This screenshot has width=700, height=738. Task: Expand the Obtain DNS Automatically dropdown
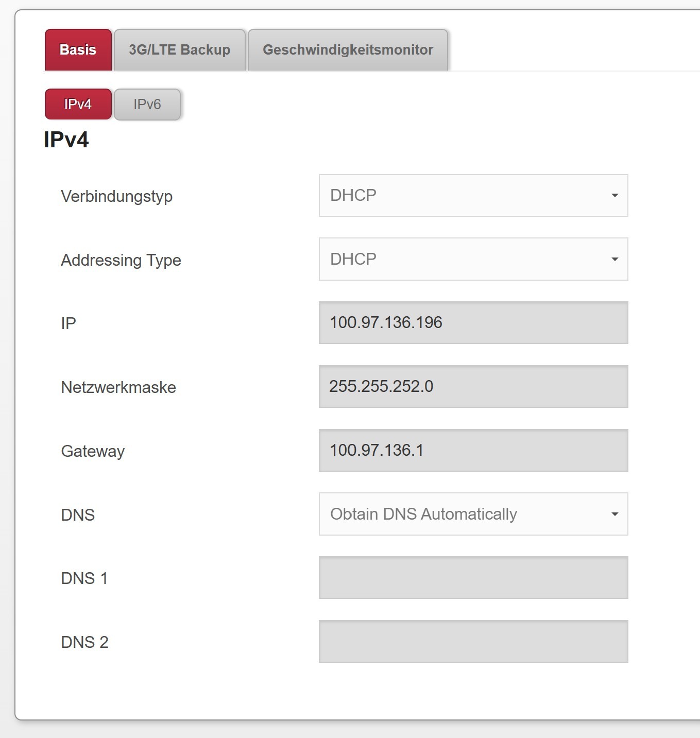(473, 514)
